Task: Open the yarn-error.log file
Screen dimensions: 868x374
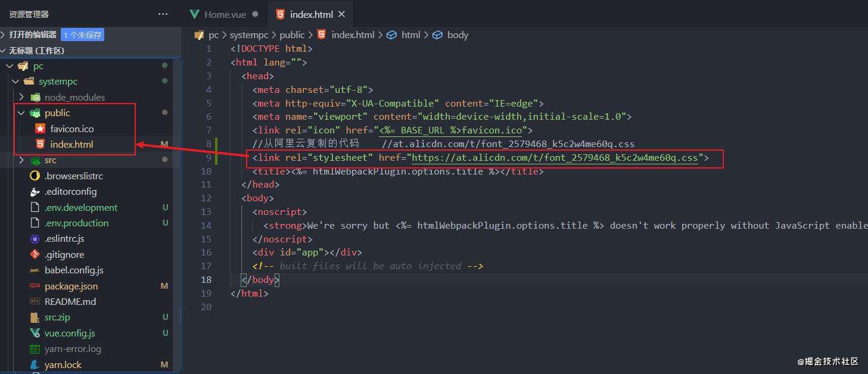Action: (x=73, y=349)
